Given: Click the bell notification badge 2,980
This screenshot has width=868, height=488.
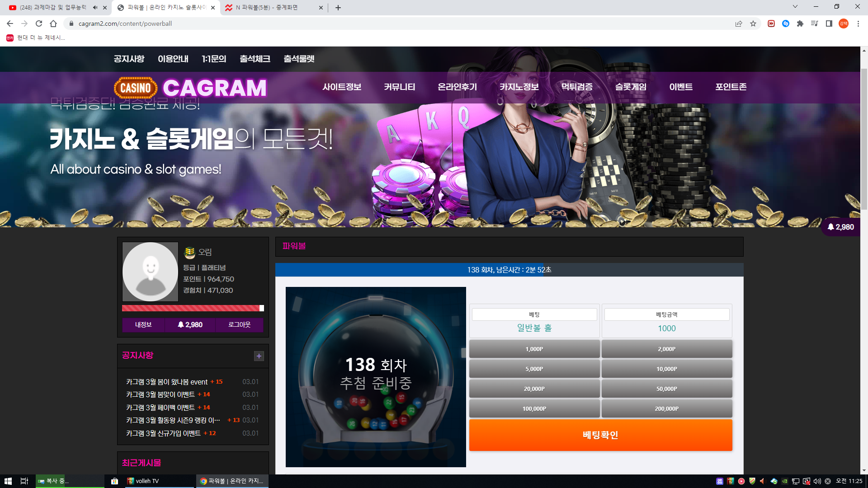Looking at the screenshot, I should (841, 227).
